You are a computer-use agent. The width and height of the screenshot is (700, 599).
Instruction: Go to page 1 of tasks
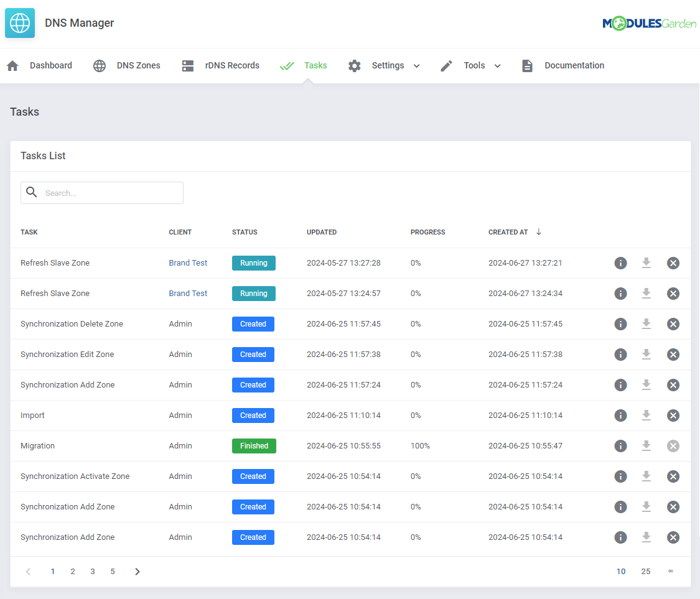(x=53, y=572)
